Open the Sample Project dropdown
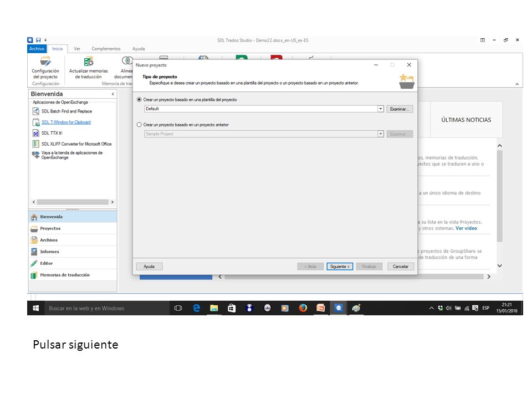This screenshot has height=399, width=532. coord(380,134)
